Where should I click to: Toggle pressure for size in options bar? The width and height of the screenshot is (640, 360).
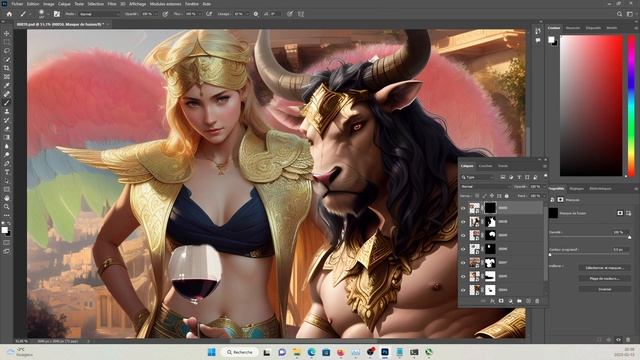[x=290, y=14]
